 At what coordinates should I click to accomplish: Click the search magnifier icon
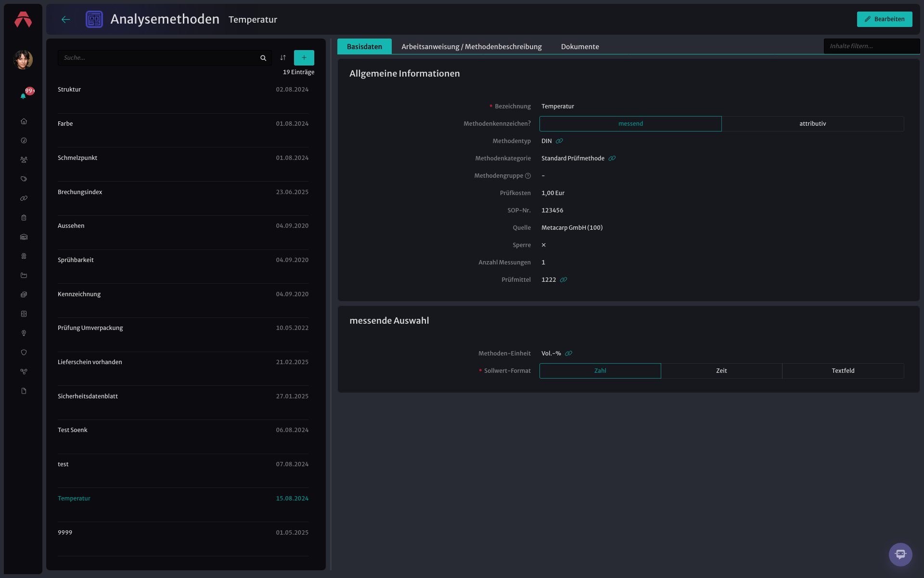[263, 58]
